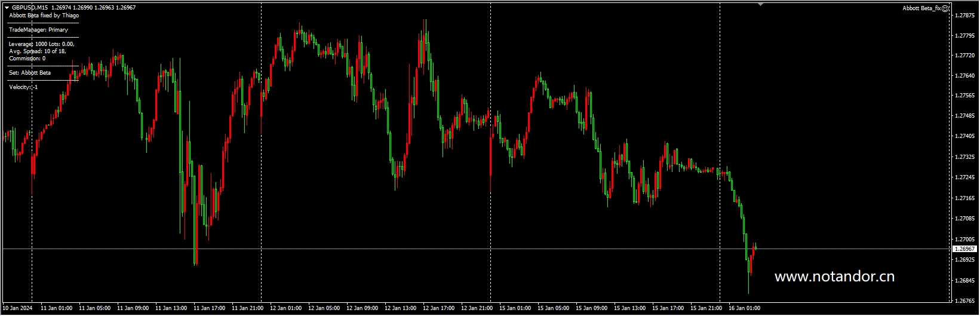Click the '16 Jan 01:00' time label
Screen dimensions: 980x316
click(745, 308)
